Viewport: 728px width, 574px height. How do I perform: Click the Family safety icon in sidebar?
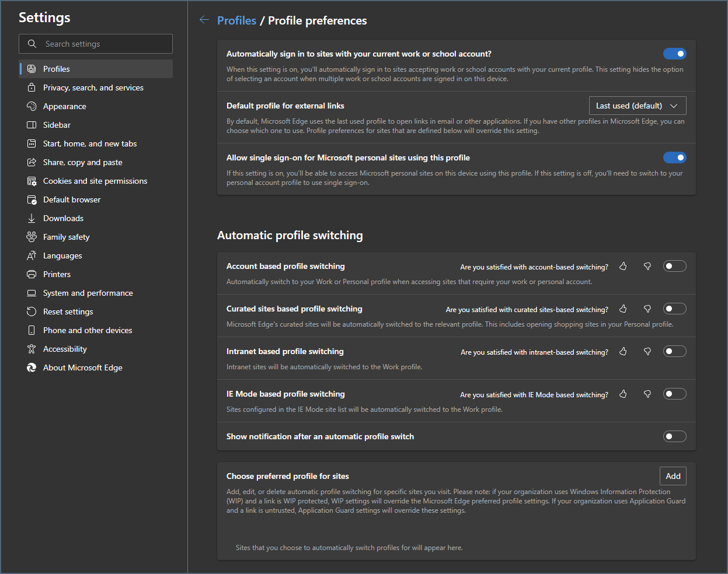(32, 237)
